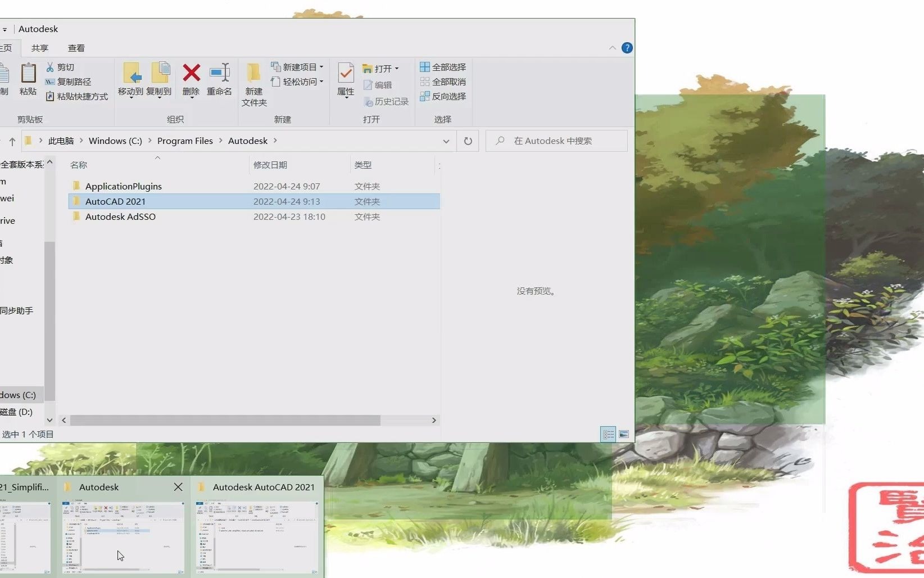
Task: Select the AutoCAD 2021 folder row
Action: click(x=254, y=201)
